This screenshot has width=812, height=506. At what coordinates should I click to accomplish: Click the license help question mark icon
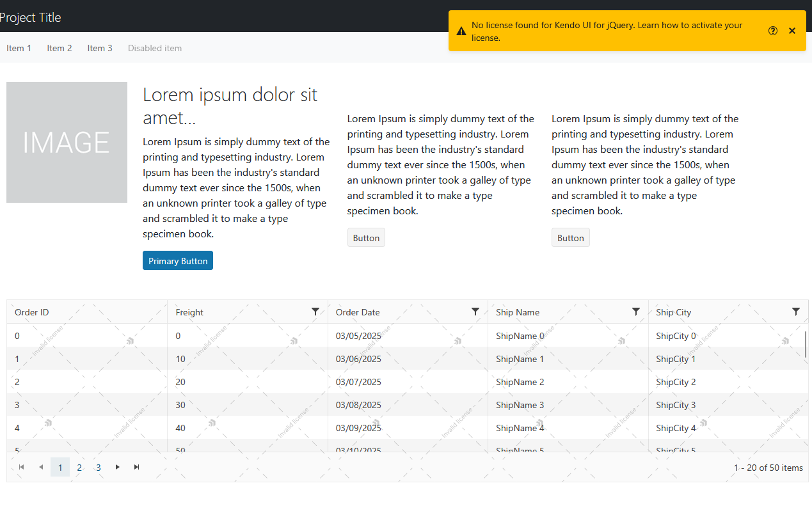point(773,31)
